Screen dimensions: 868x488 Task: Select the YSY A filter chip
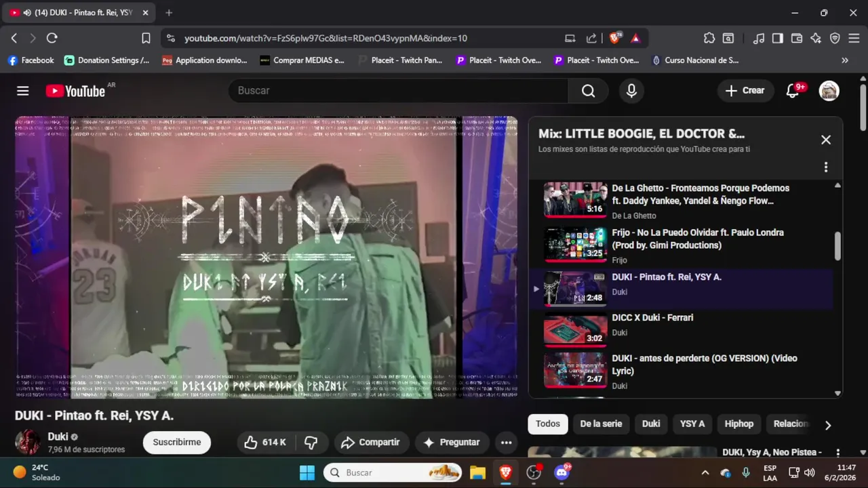tap(692, 424)
